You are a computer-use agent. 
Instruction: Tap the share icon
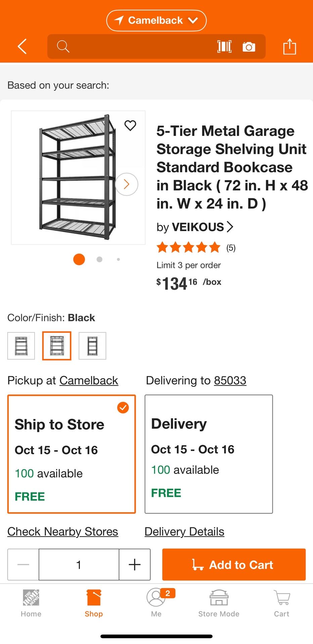click(289, 46)
